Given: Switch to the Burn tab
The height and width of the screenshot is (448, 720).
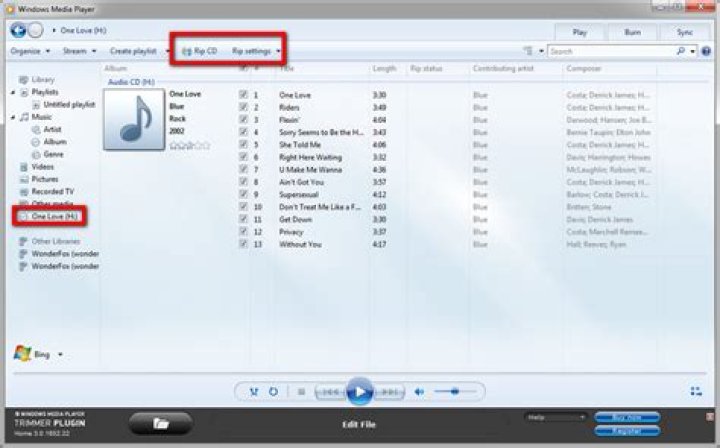Looking at the screenshot, I should coord(632,32).
